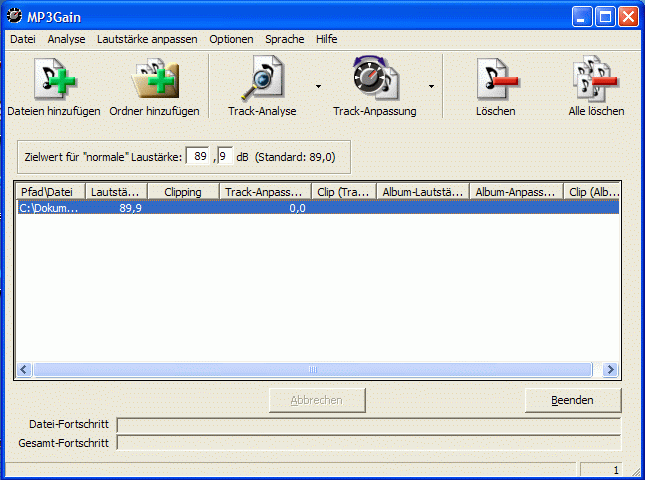Screen dimensions: 645x480
Task: Click the decimal volume field showing 9
Action: click(225, 156)
